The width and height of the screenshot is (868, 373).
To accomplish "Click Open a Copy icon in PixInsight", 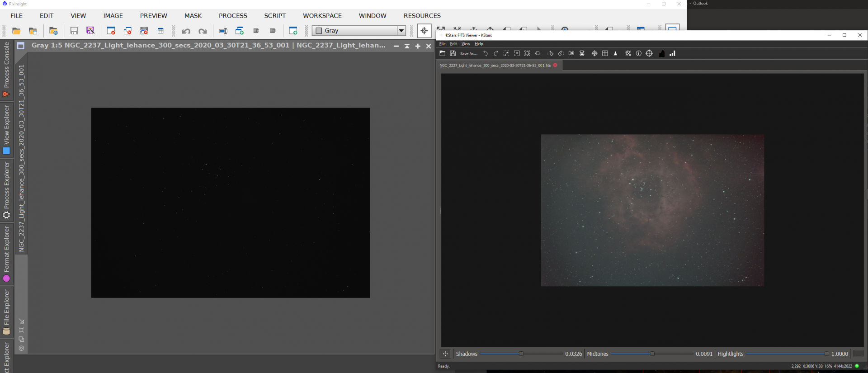I will click(33, 31).
